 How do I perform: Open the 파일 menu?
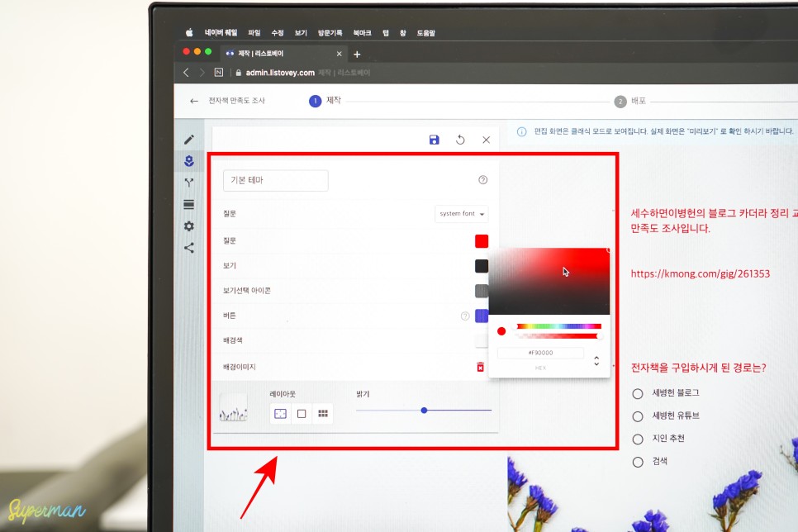[x=254, y=32]
